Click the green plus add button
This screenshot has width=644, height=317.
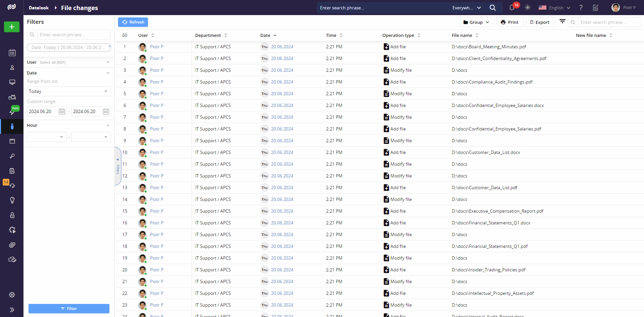tap(12, 27)
